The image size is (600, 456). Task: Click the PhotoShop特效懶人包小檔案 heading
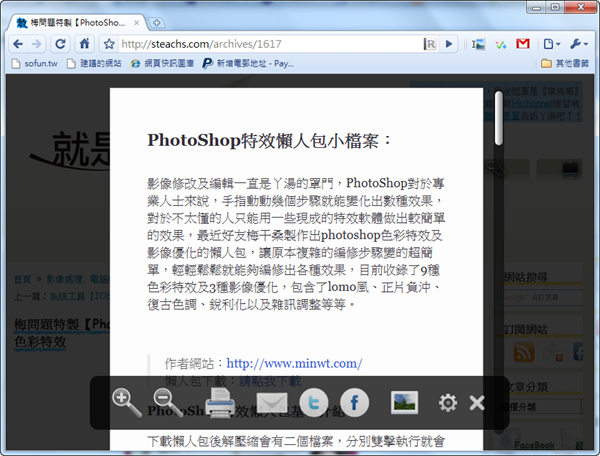pos(269,140)
